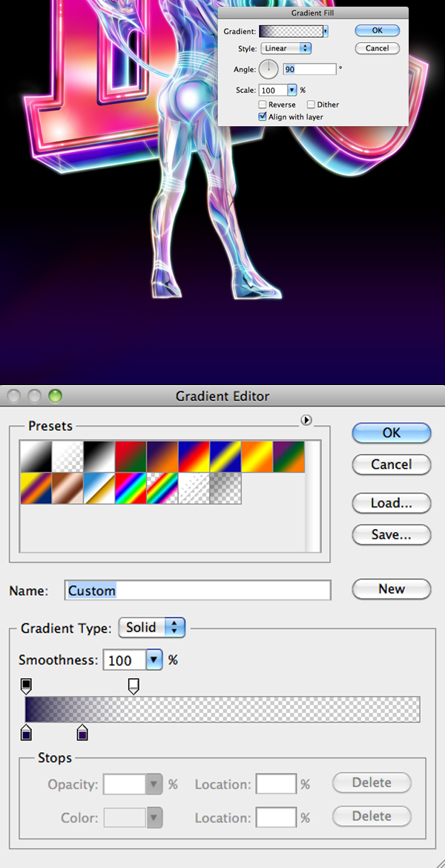
Task: Click the Scale value field showing 100
Action: 273,90
